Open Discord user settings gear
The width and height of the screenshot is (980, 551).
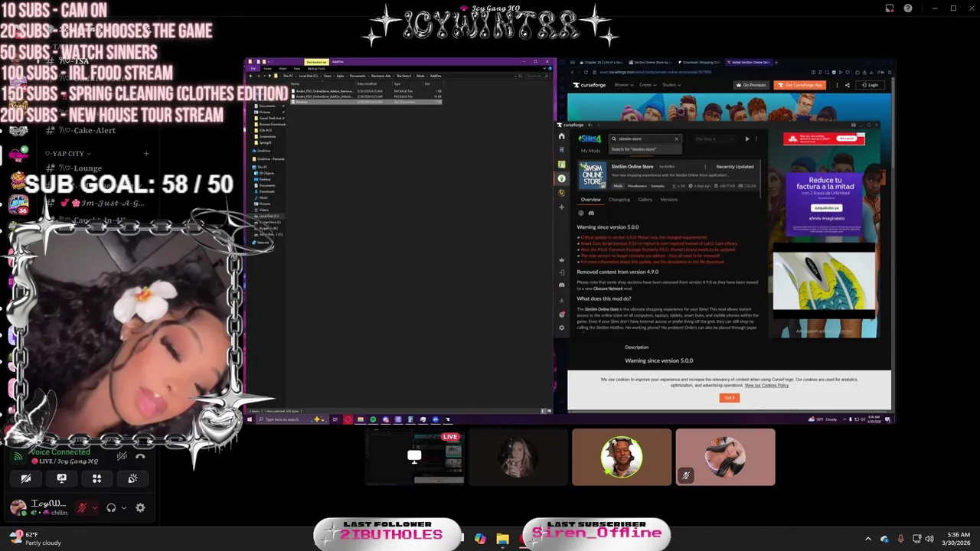coord(140,507)
